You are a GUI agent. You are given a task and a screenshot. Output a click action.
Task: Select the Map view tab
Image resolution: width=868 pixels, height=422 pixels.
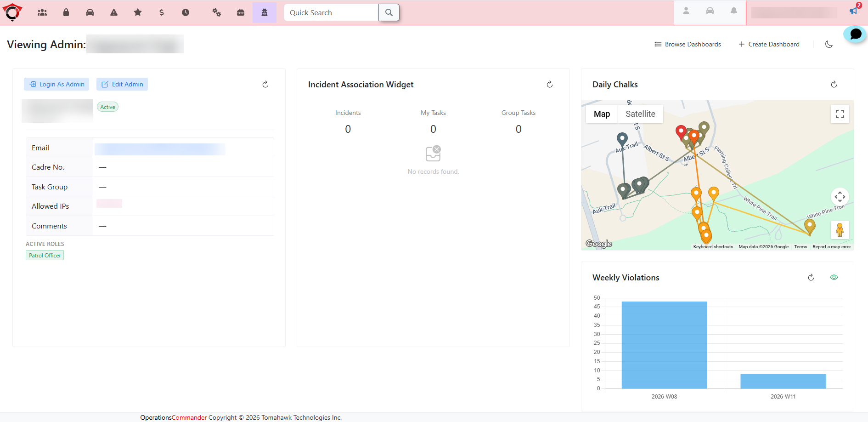602,114
